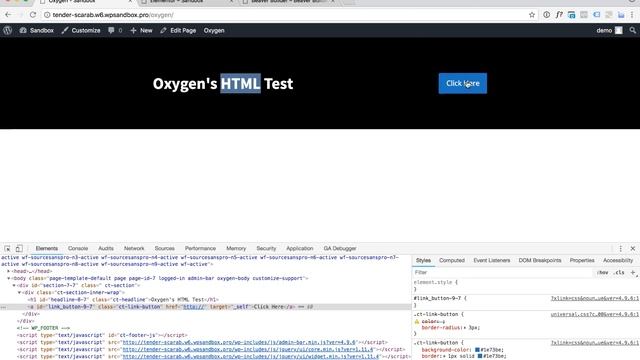
Task: Reload the page using refresh icon
Action: [33, 15]
